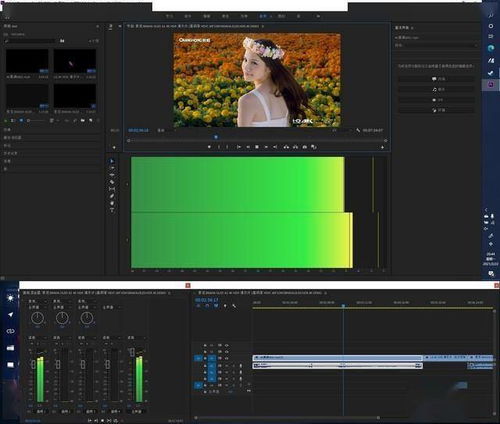Screen dimensions: 500x424
Task: Click the Extract button in Program monitor
Action: [295, 147]
